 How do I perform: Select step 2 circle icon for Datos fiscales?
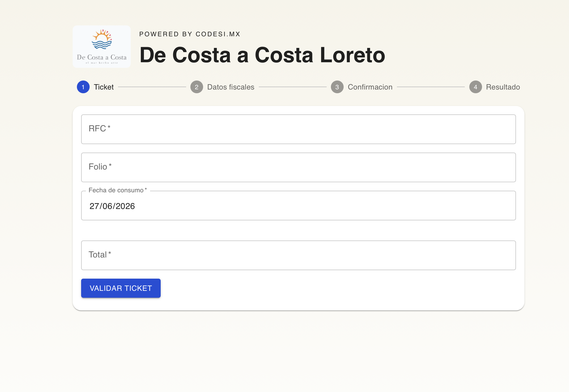197,87
